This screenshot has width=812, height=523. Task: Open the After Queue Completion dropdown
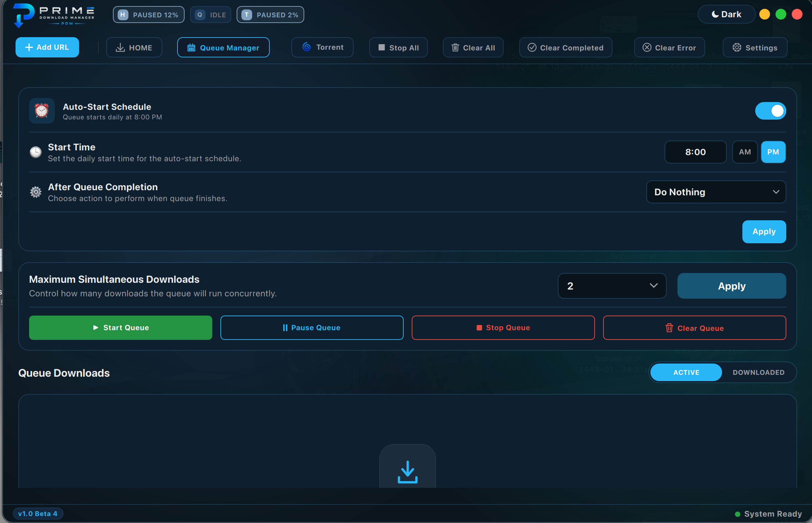[716, 192]
